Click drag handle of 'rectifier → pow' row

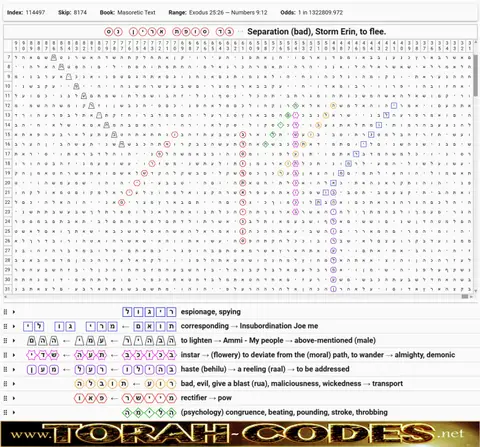(5, 398)
